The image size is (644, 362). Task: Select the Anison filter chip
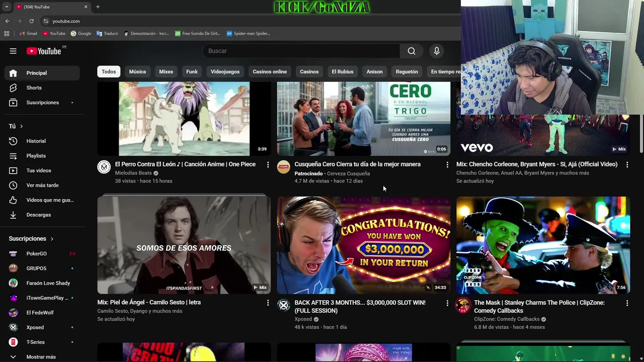pyautogui.click(x=374, y=72)
